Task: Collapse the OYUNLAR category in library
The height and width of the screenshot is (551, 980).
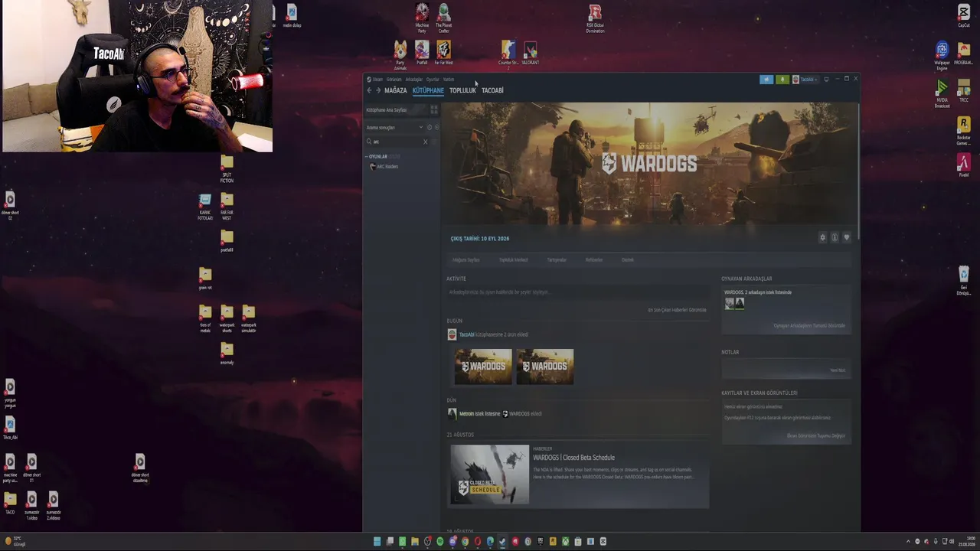Action: click(366, 156)
